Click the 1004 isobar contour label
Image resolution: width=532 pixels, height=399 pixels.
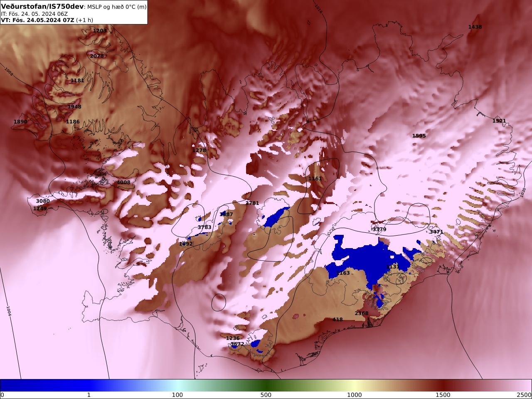coord(8,311)
